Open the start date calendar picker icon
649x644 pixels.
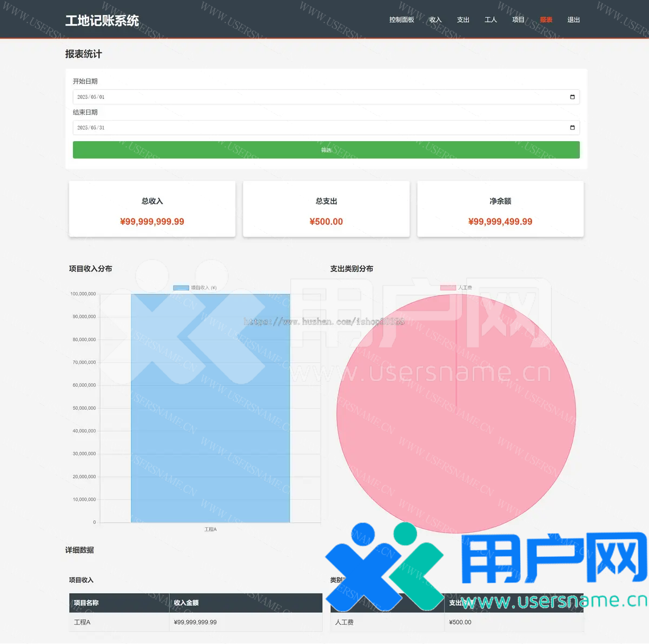(x=572, y=97)
